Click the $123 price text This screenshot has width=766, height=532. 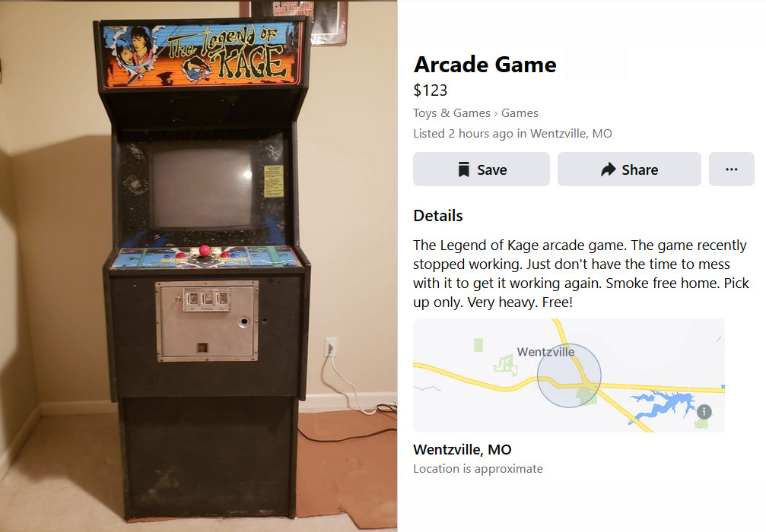click(430, 90)
